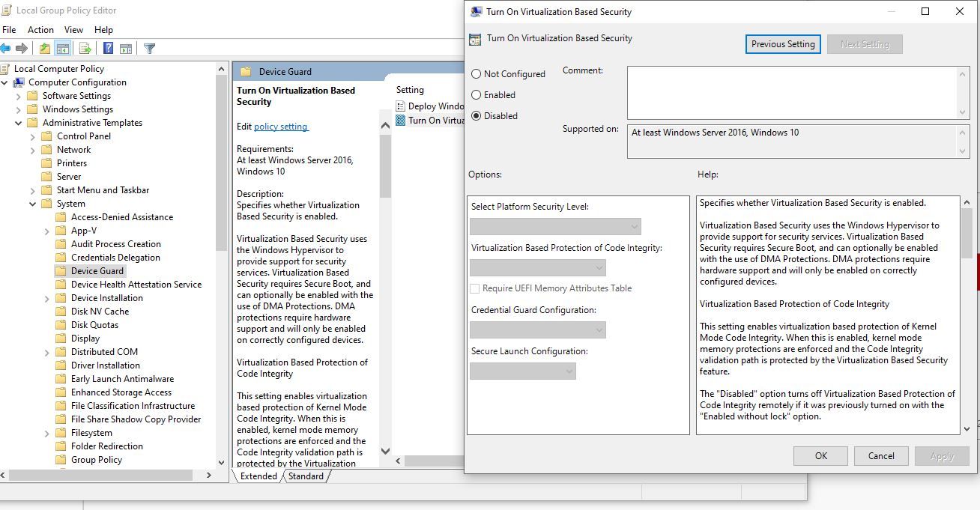Expand the App-V node arrow
Image resolution: width=980 pixels, height=510 pixels.
[x=47, y=231]
